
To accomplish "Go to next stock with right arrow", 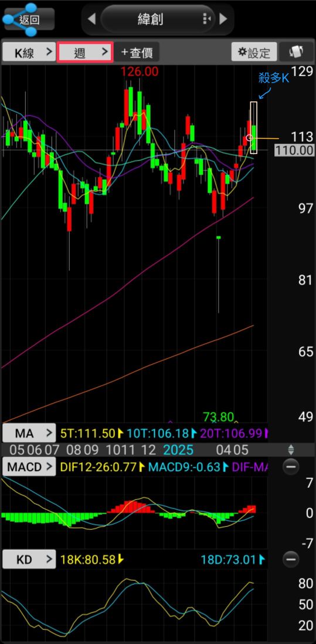I will pos(223,19).
